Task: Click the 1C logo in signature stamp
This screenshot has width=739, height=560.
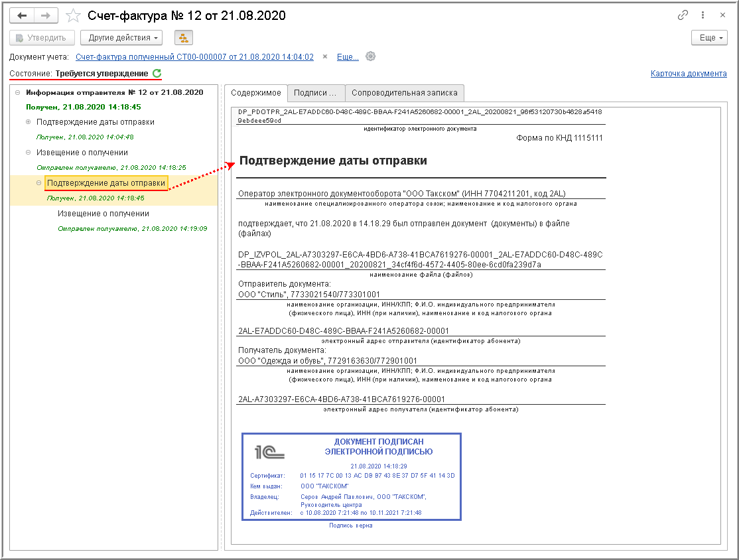Action: [269, 452]
